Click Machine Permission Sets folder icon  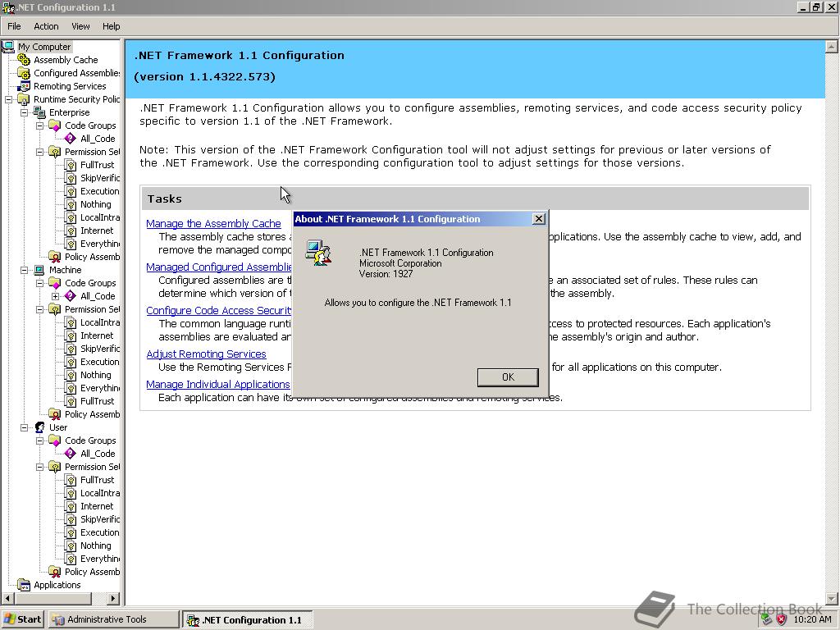55,309
